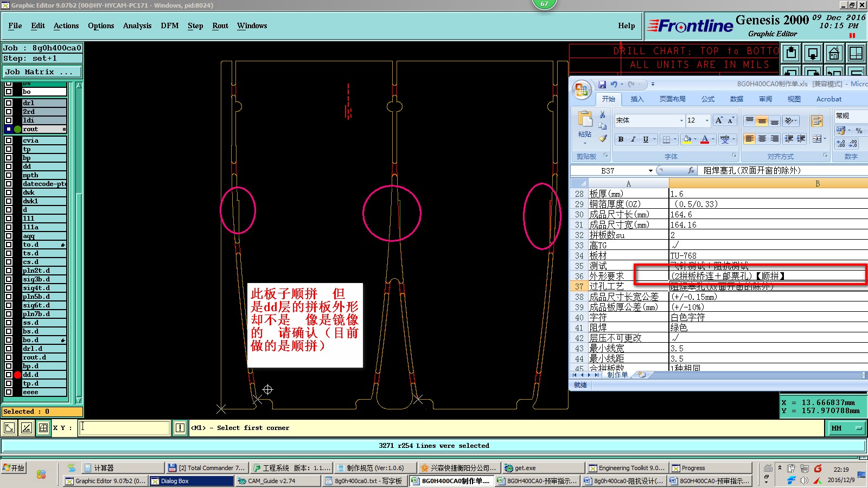Click the wrap text icon in alignment group

pyautogui.click(x=816, y=121)
